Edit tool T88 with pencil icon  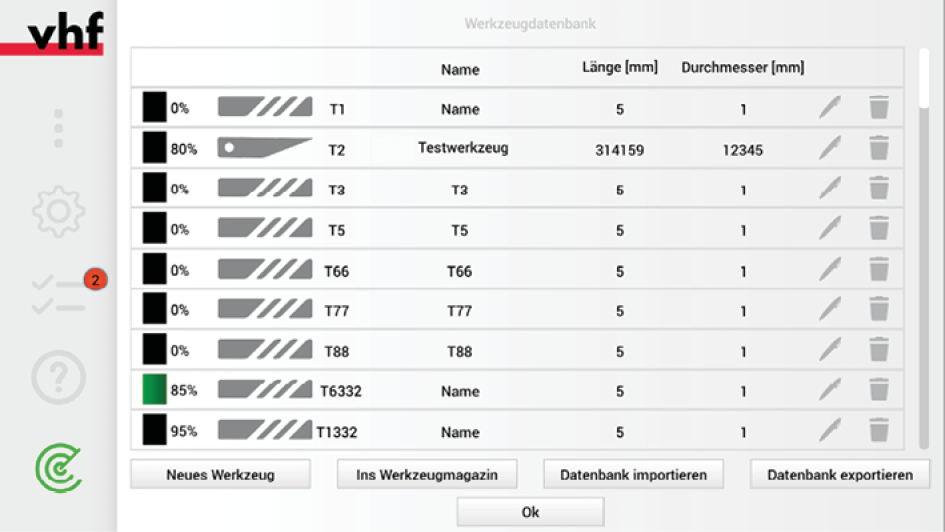(830, 349)
